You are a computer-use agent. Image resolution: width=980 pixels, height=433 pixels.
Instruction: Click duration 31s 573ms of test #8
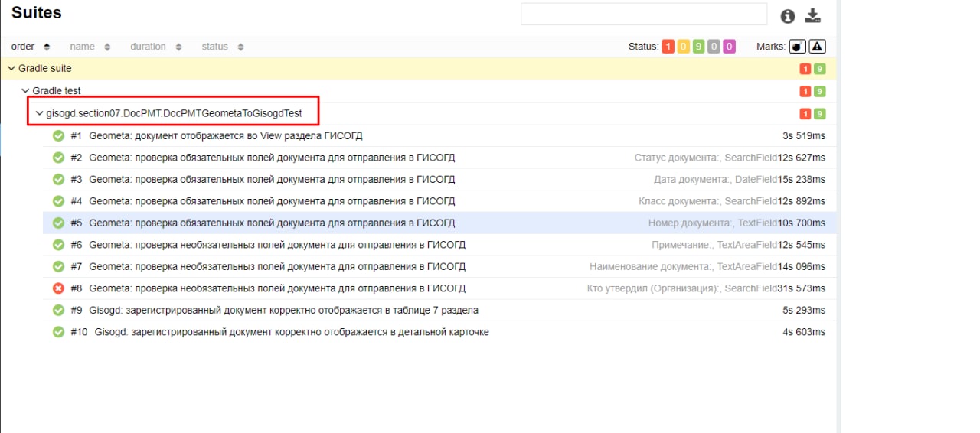click(802, 288)
